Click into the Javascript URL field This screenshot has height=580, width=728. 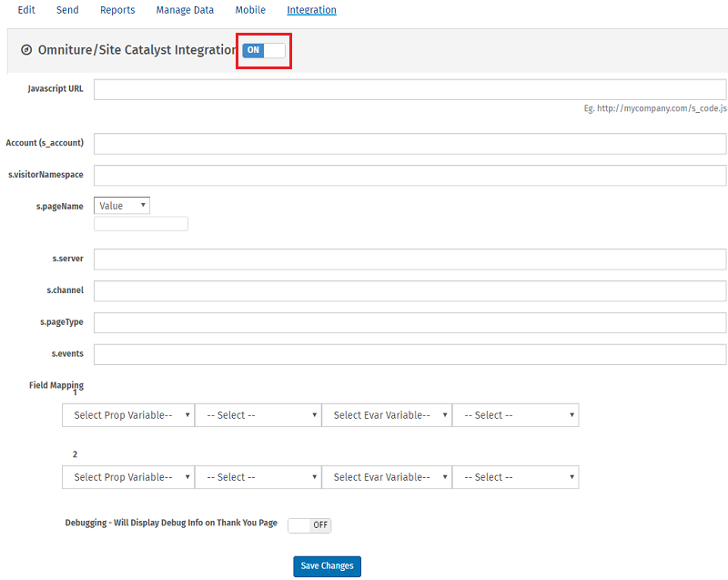pyautogui.click(x=409, y=89)
